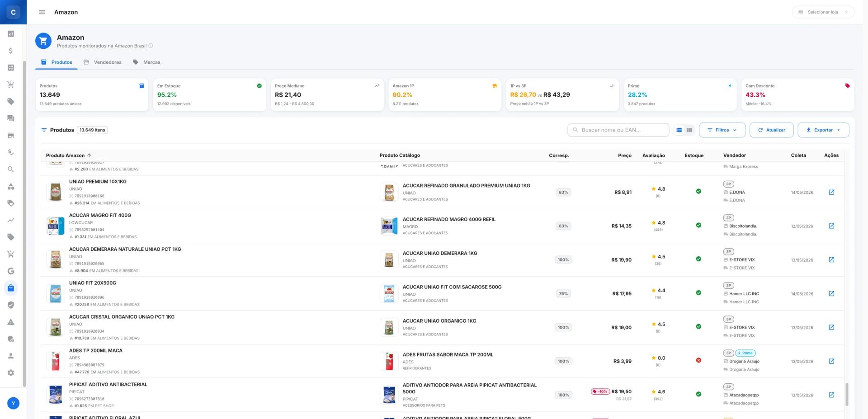Viewport: 868px width, 419px height.
Task: Open the dashboard chart icon in sidebar
Action: coord(11,34)
